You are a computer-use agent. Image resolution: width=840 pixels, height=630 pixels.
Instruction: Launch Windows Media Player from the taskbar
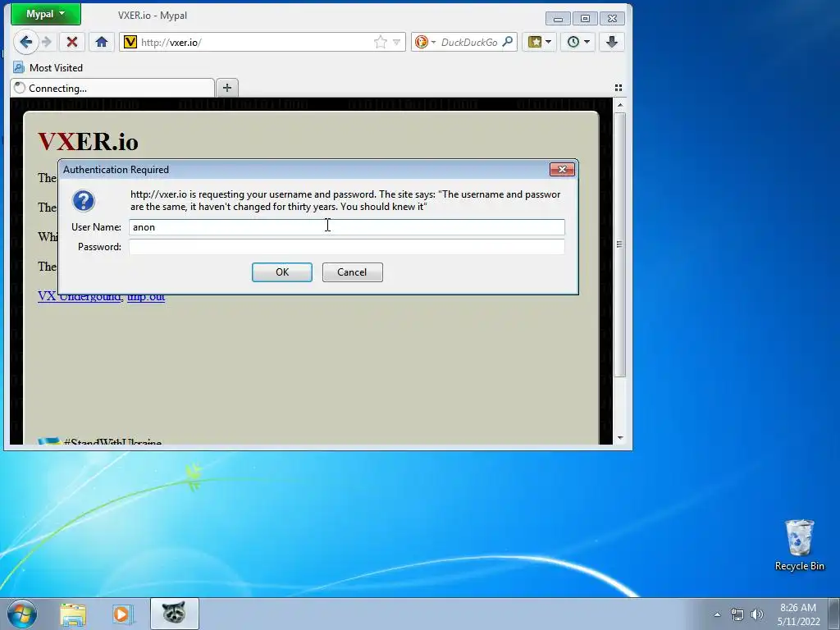pyautogui.click(x=122, y=614)
